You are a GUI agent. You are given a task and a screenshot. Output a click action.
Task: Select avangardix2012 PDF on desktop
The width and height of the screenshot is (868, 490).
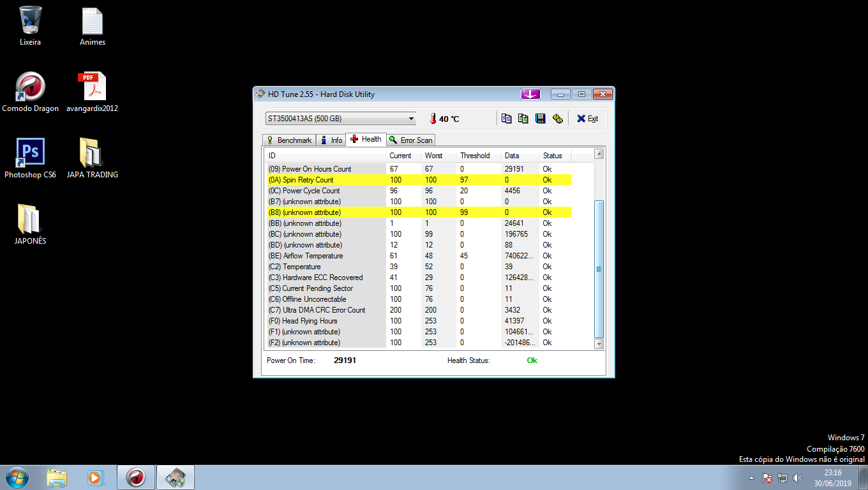(x=93, y=93)
